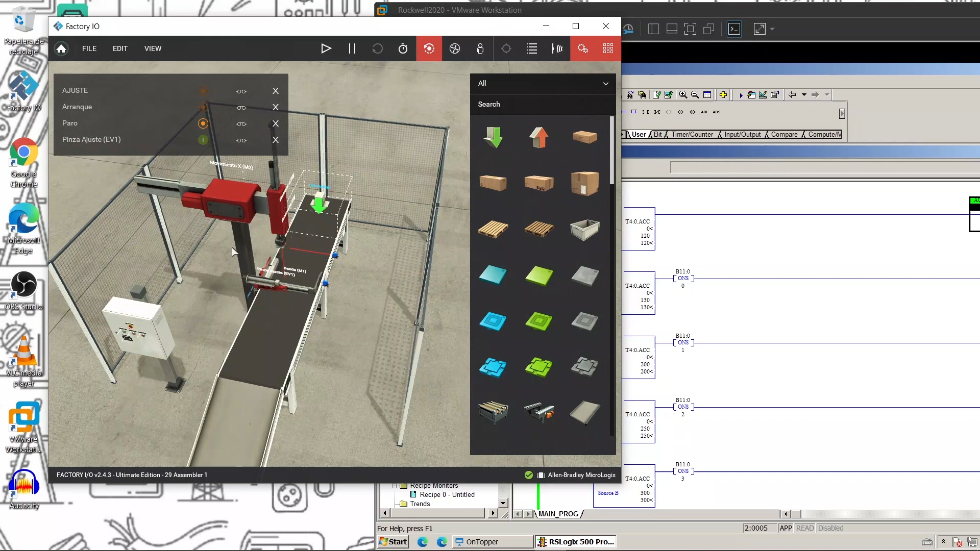Toggle AJUSTE glasses visibility icon
Viewport: 980px width, 551px height.
241,91
